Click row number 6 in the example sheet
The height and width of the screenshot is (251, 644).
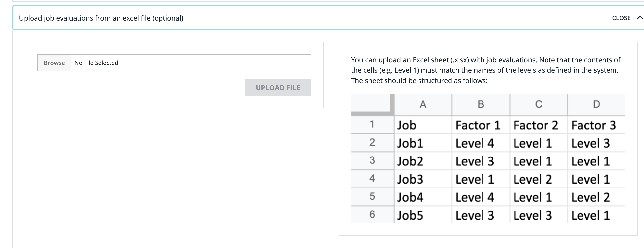(372, 215)
